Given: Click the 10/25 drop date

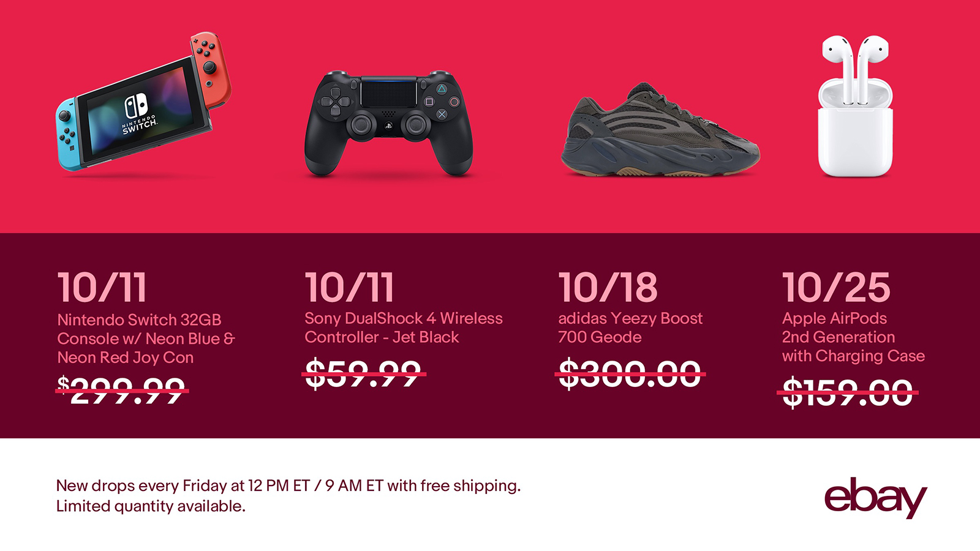Looking at the screenshot, I should tap(836, 288).
